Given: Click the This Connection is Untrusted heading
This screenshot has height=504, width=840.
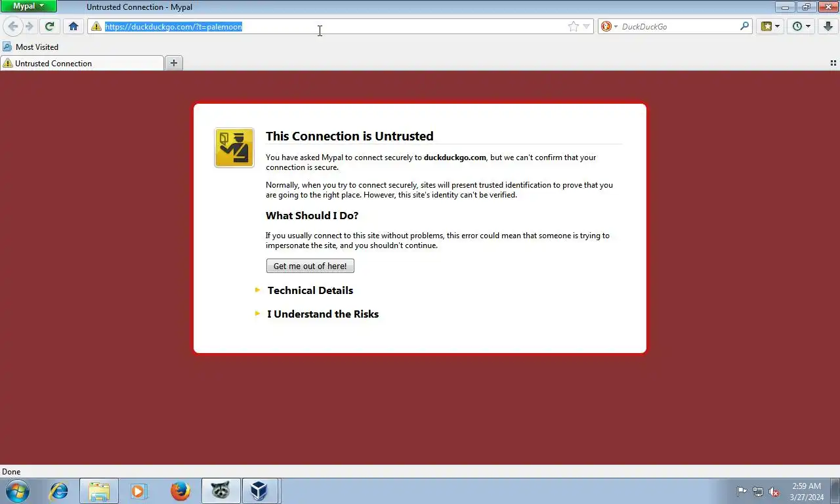Looking at the screenshot, I should click(350, 136).
